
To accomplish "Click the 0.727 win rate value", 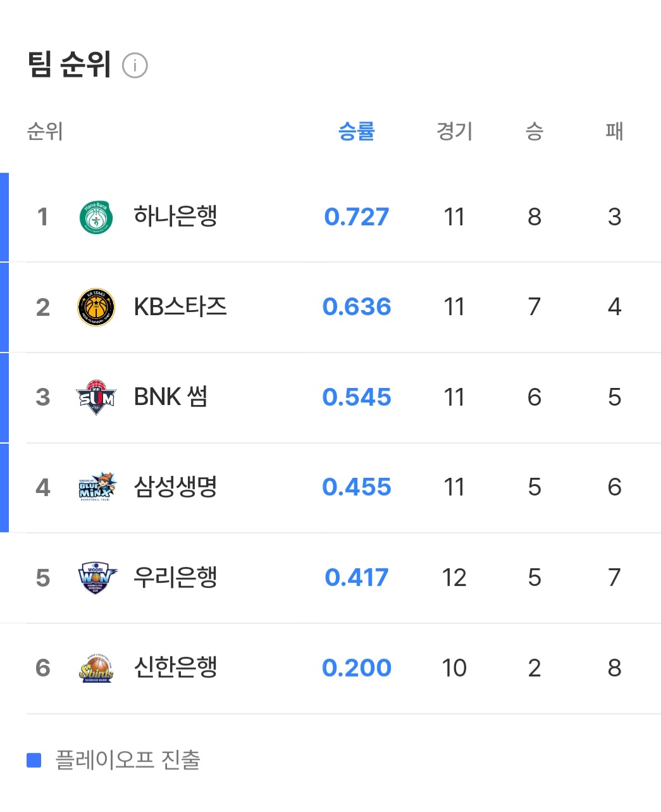I will pyautogui.click(x=357, y=217).
